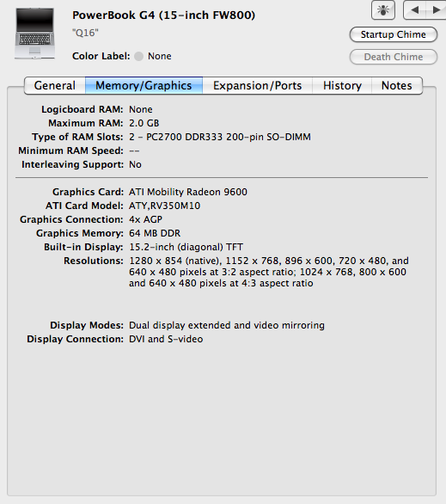Click the spider bug icon button

coord(382,10)
